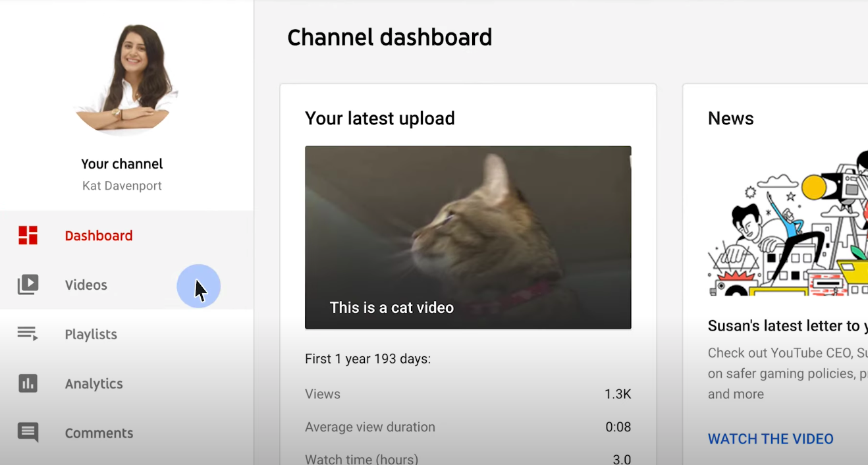Click the "This is a cat video" title
Viewport: 868px width, 465px height.
coord(392,308)
